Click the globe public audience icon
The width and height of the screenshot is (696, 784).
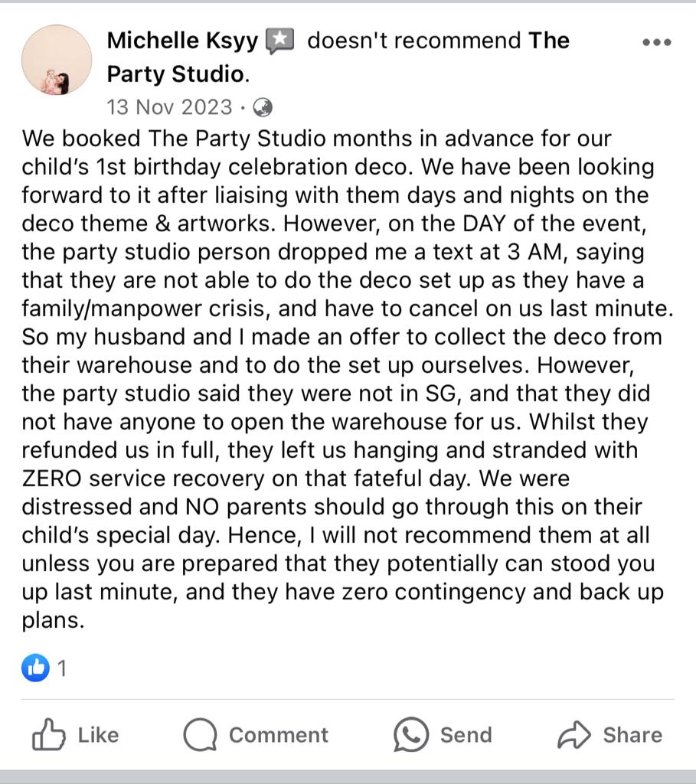tap(262, 107)
